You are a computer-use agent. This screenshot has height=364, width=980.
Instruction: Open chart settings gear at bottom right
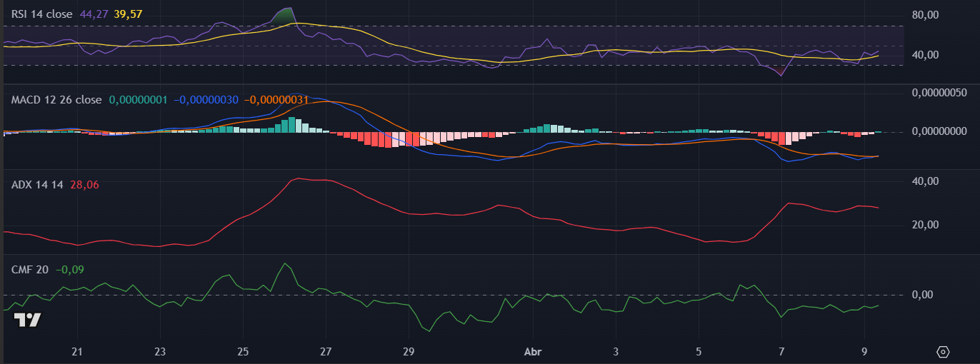(944, 353)
